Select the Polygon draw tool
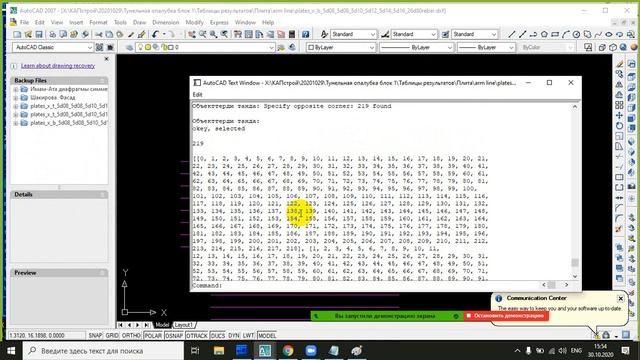Viewport: 640px width, 360px height. point(544,35)
